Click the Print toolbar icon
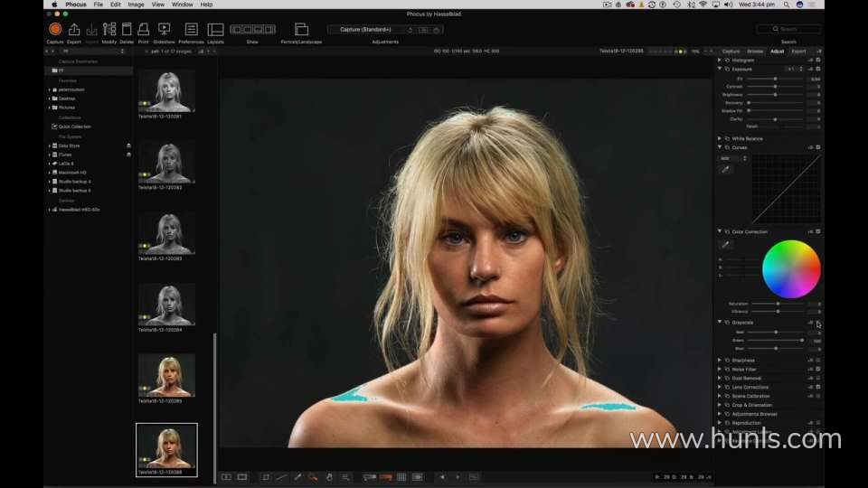The height and width of the screenshot is (488, 868). point(144,30)
